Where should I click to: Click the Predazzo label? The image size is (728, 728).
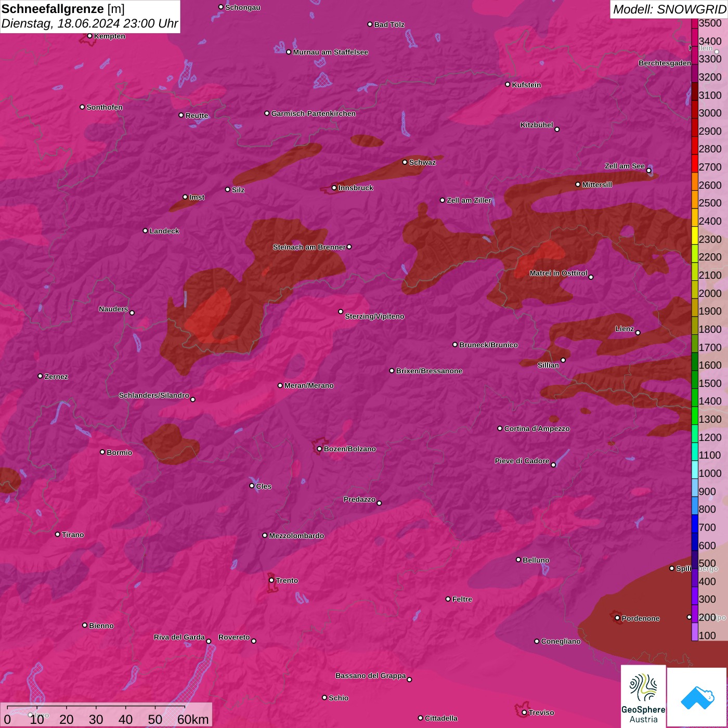(x=359, y=499)
